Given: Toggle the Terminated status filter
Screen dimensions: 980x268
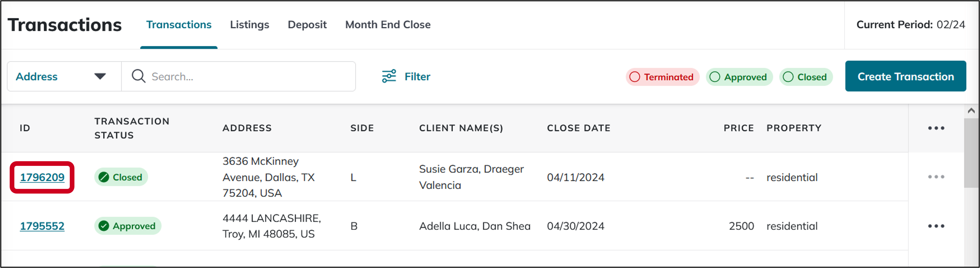Looking at the screenshot, I should tap(662, 77).
